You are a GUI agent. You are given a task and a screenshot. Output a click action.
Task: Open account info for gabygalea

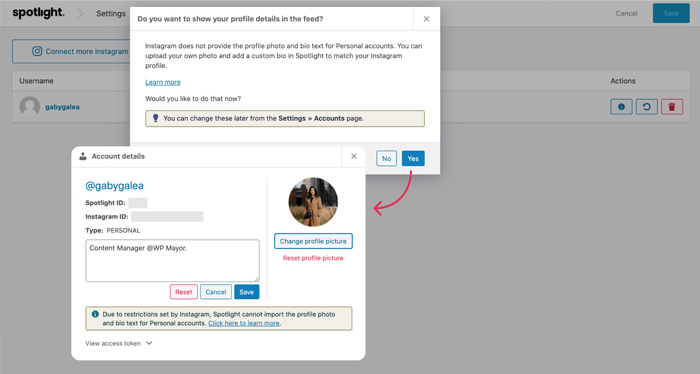pyautogui.click(x=621, y=107)
